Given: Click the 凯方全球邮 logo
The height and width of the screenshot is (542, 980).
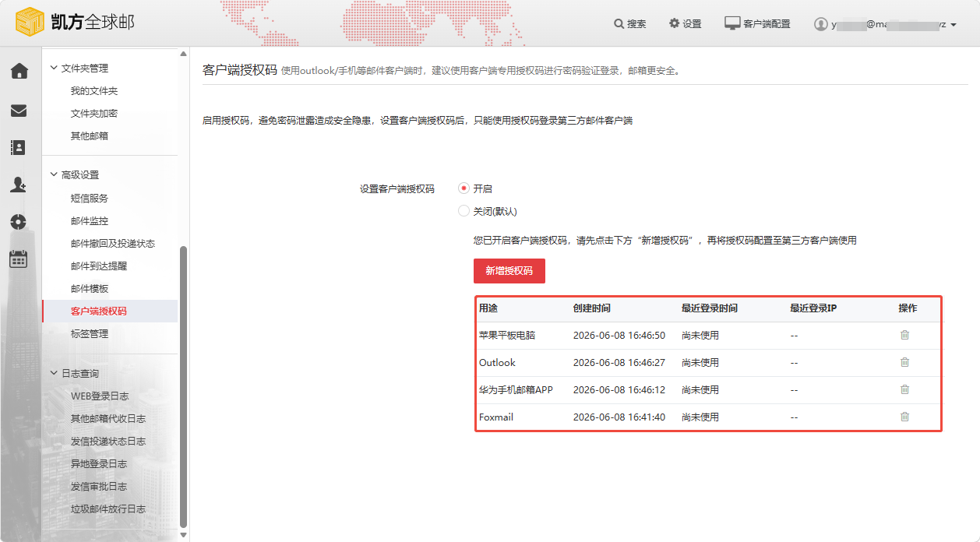Looking at the screenshot, I should (76, 23).
